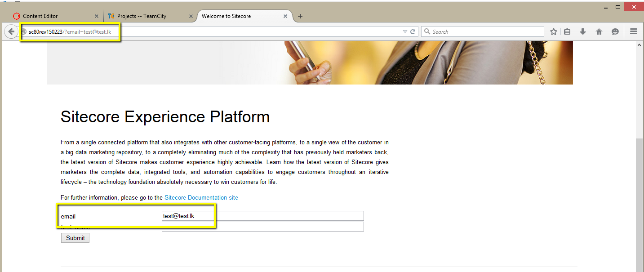
Task: Close the Content Editor tab
Action: point(97,16)
